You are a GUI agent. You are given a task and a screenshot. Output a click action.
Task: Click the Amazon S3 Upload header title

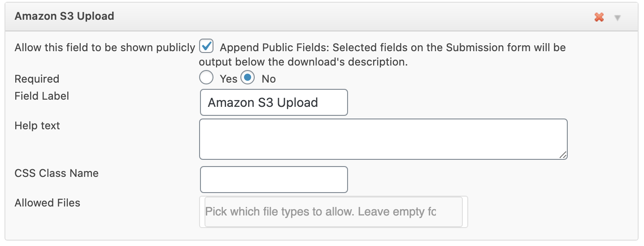[65, 16]
